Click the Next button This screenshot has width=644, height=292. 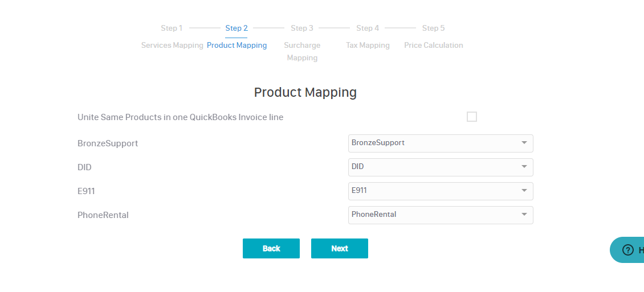pos(340,248)
